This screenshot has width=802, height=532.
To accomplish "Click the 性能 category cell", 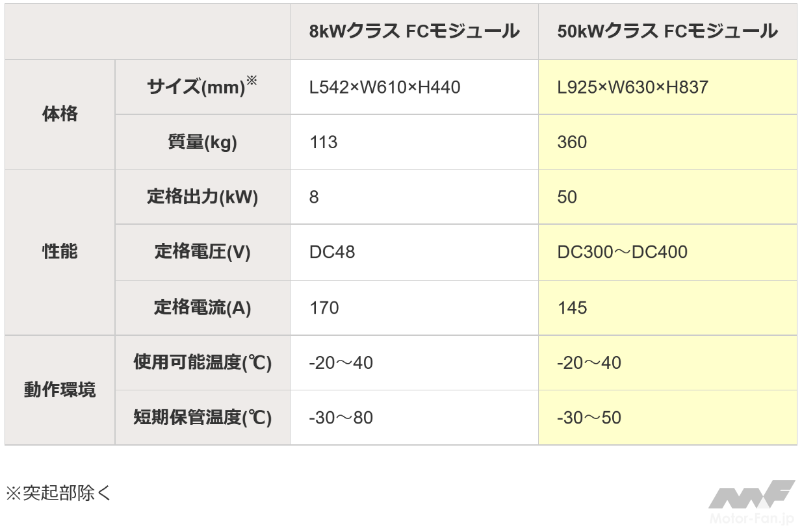I will tap(60, 252).
